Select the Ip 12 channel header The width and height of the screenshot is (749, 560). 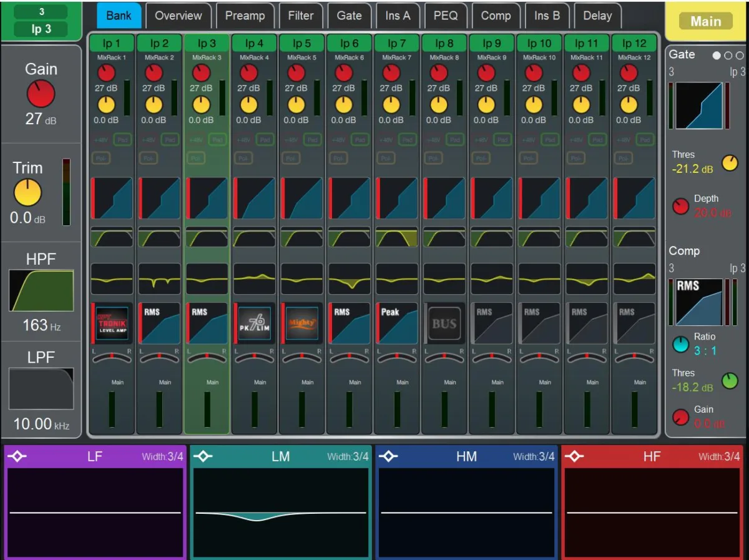[634, 43]
